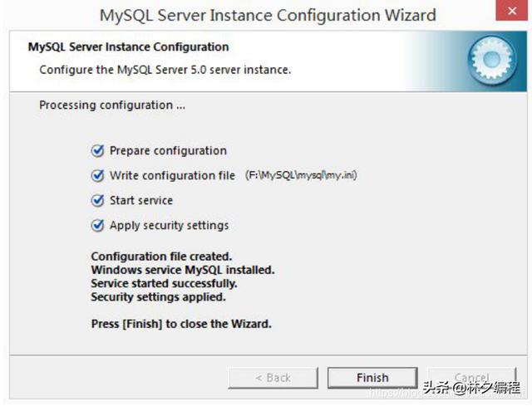Click the Write configuration file checkmark icon

pos(98,175)
